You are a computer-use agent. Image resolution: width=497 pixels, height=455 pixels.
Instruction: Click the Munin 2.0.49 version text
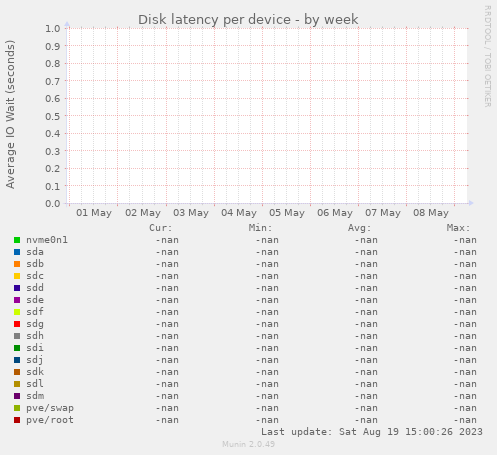click(248, 444)
